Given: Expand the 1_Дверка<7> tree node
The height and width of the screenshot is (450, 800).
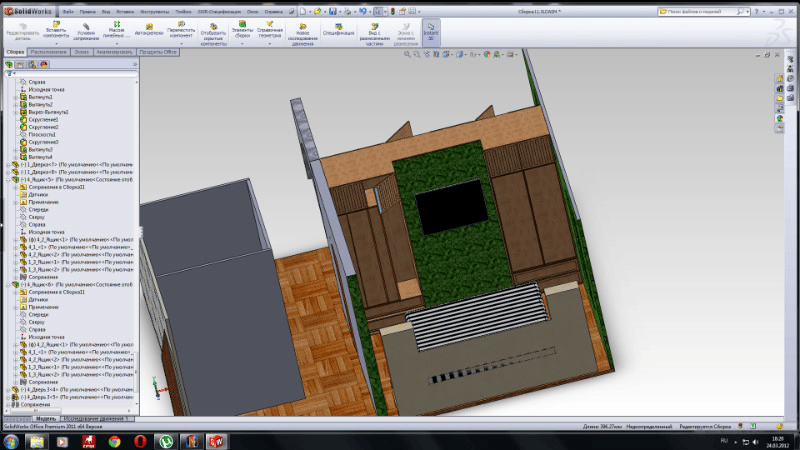Looking at the screenshot, I should click(x=8, y=164).
